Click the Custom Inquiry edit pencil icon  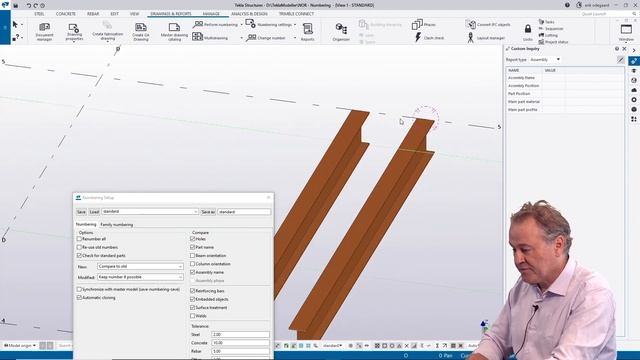(620, 60)
